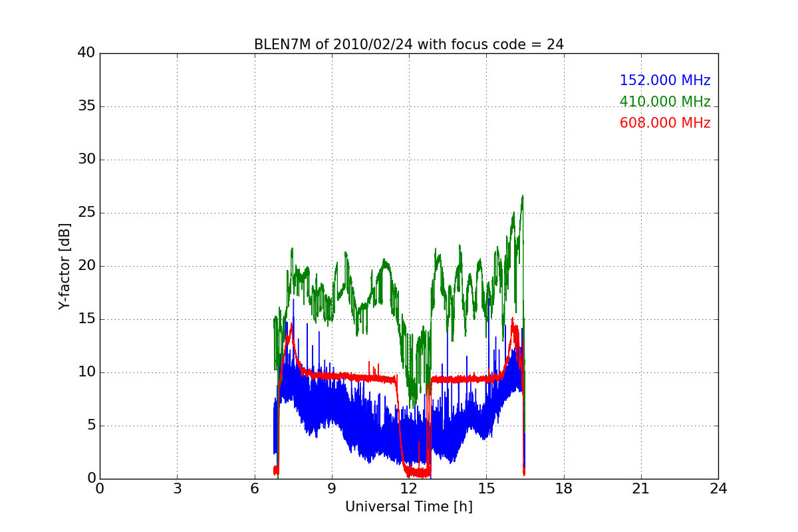798x532 pixels.
Task: Click the x-axis tick label 9
Action: (331, 488)
